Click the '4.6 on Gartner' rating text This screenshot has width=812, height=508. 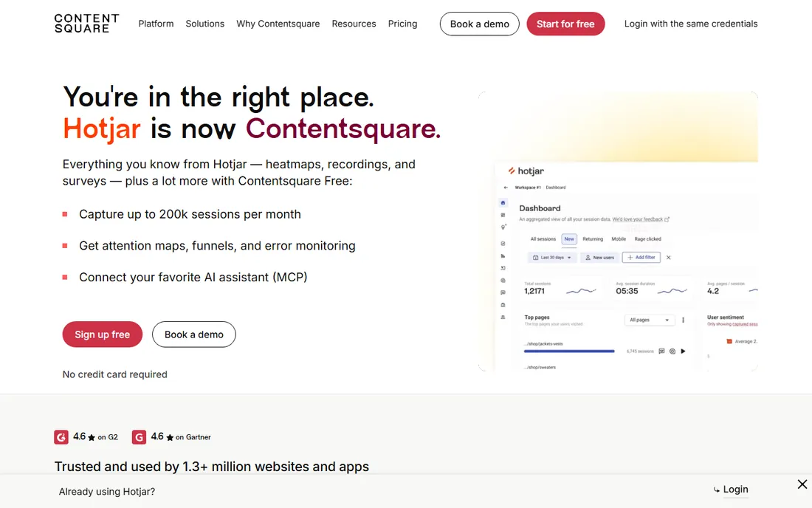pyautogui.click(x=181, y=437)
